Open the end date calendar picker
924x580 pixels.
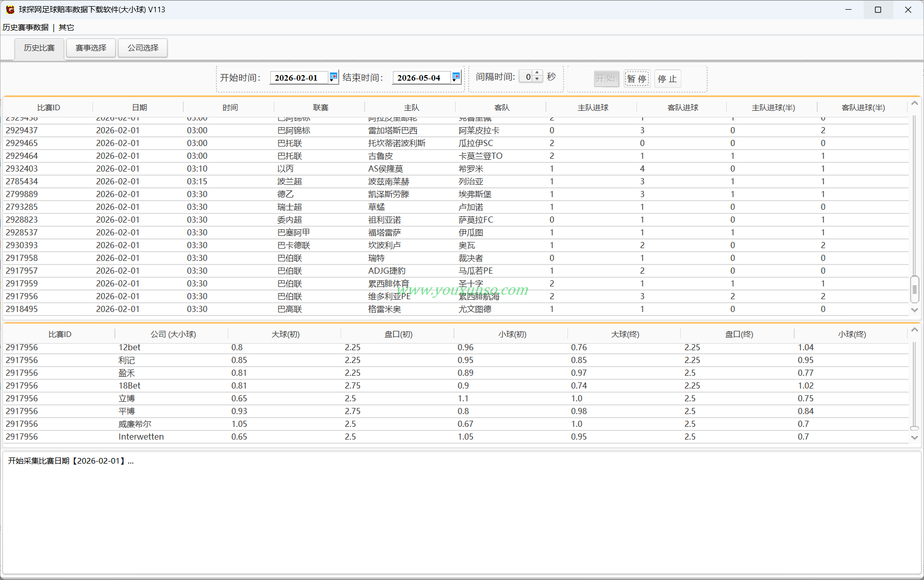coord(456,77)
